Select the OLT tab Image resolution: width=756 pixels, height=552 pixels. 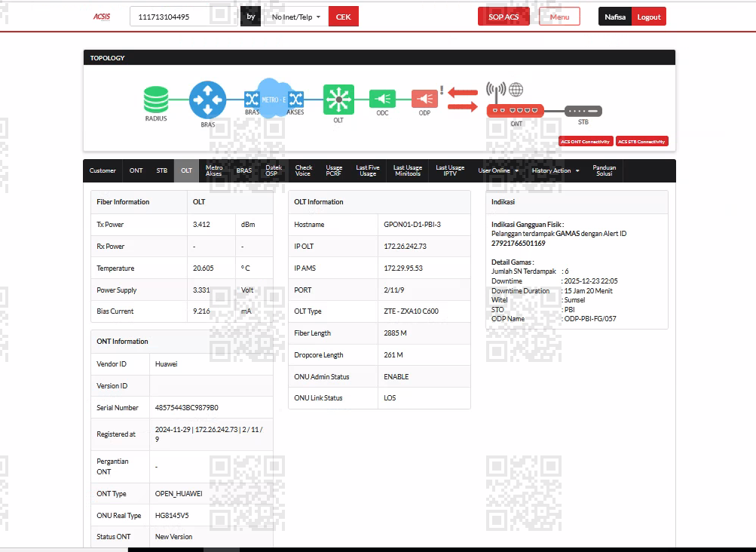[187, 171]
